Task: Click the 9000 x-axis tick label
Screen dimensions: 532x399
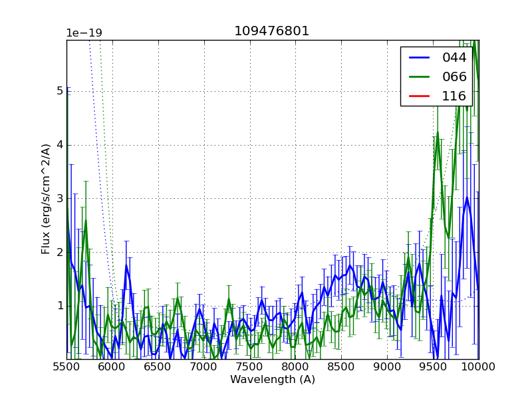Action: coord(387,367)
